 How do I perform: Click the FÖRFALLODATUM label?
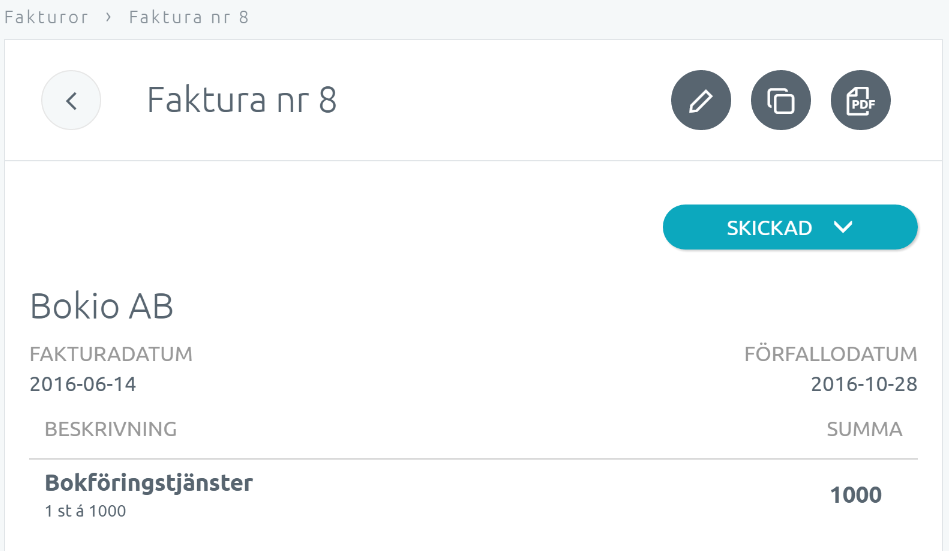click(830, 354)
